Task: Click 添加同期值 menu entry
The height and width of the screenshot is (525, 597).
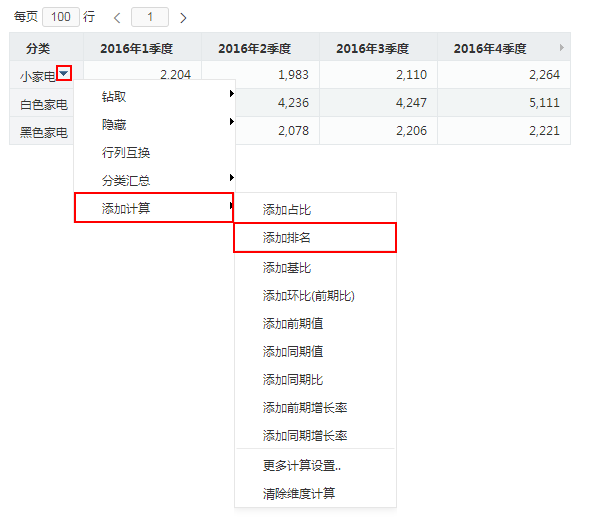Action: (x=315, y=351)
